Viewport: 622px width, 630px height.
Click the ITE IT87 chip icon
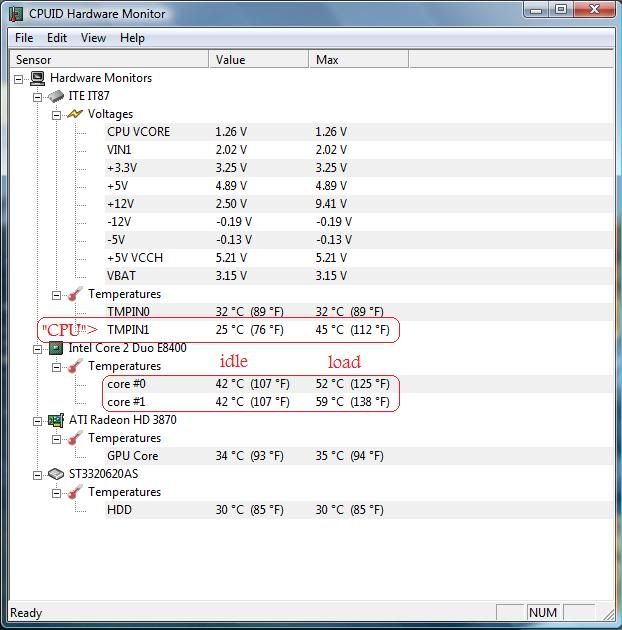(56, 96)
